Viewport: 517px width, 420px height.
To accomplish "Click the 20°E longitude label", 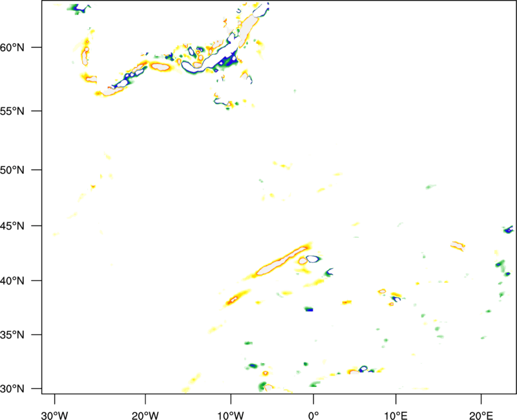I will coord(481,415).
